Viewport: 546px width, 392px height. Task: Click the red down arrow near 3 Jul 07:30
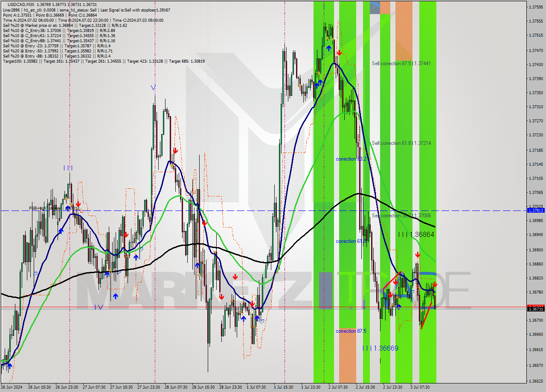click(417, 255)
